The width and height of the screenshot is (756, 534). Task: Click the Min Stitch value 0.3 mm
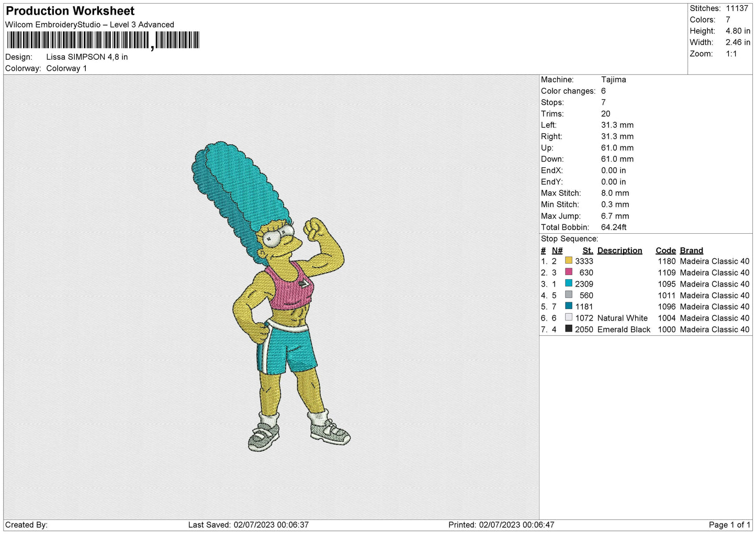pyautogui.click(x=615, y=204)
